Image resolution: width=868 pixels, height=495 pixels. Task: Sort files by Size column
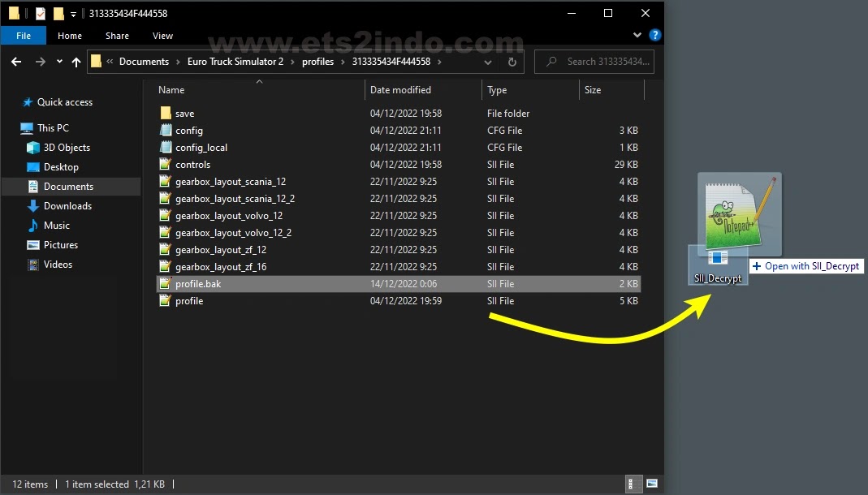point(592,89)
